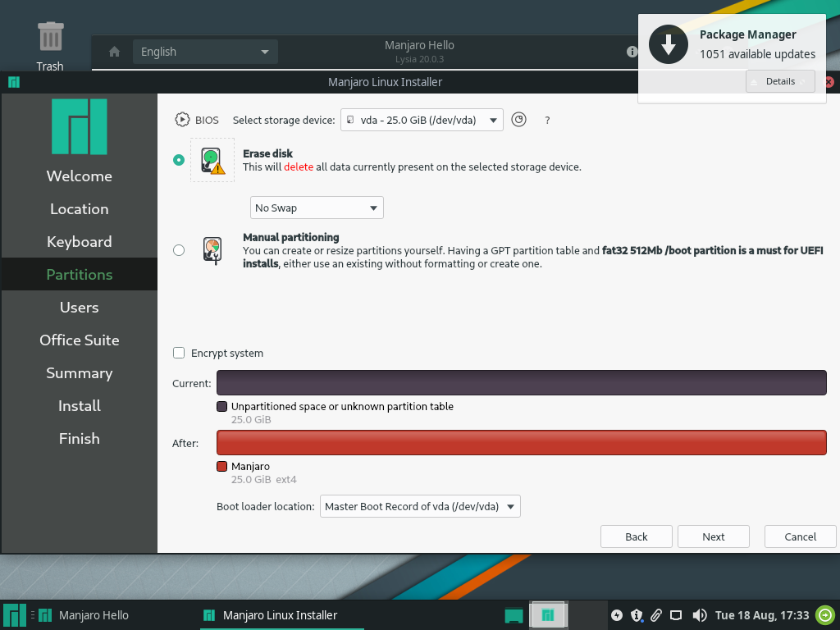Screen dimensions: 840x630
Task: Click Details in Package Manager notification
Action: pos(780,81)
